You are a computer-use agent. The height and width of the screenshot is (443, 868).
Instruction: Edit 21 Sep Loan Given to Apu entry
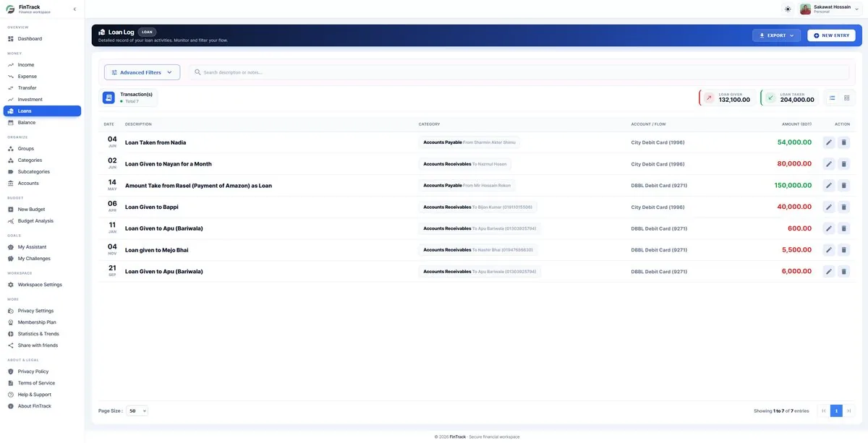coord(829,272)
